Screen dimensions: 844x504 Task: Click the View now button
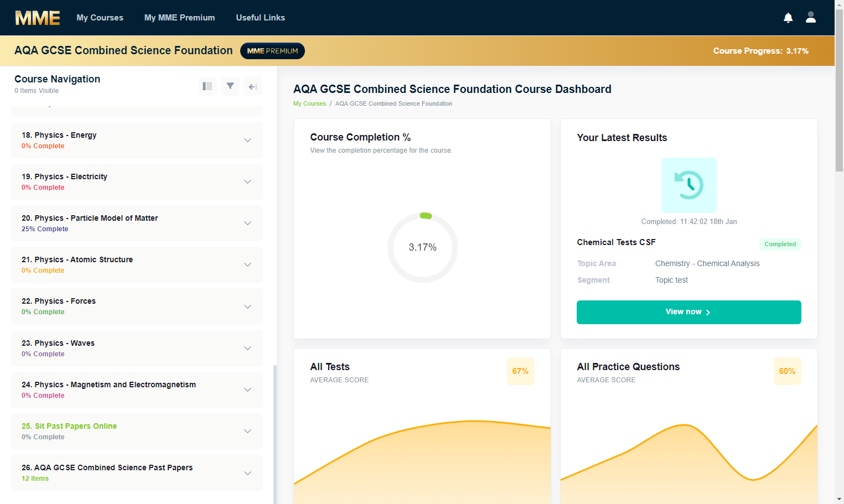tap(689, 312)
